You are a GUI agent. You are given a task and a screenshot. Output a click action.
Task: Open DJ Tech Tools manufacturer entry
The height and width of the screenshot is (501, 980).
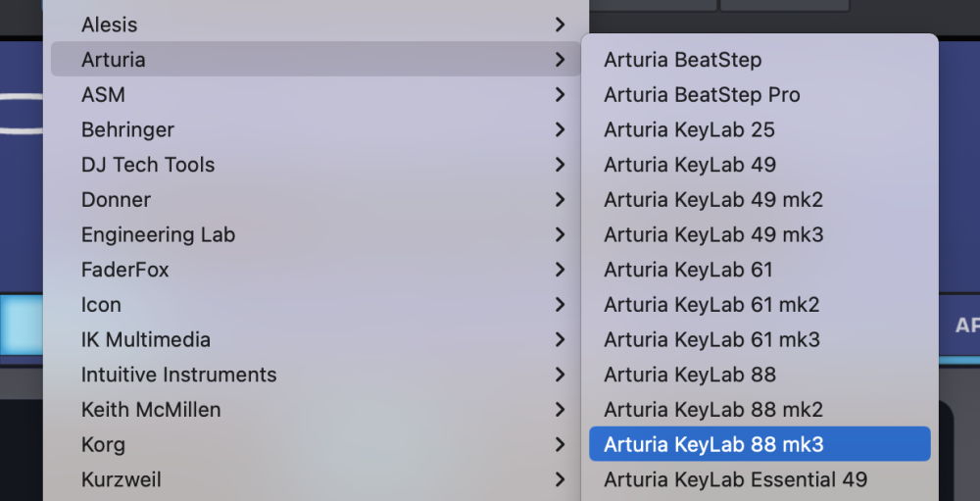coord(148,165)
